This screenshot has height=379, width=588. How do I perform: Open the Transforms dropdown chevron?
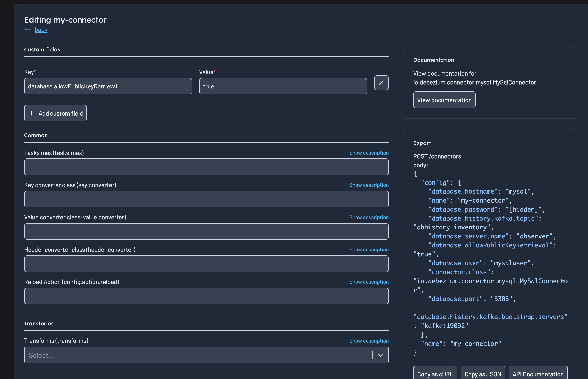pyautogui.click(x=381, y=355)
